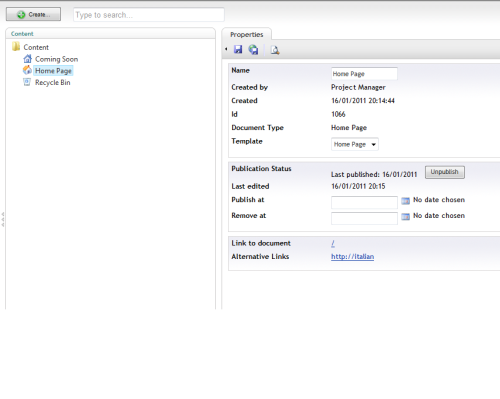Screen dimensions: 500x399
Task: Click the Recycle Bin icon
Action: tap(27, 82)
